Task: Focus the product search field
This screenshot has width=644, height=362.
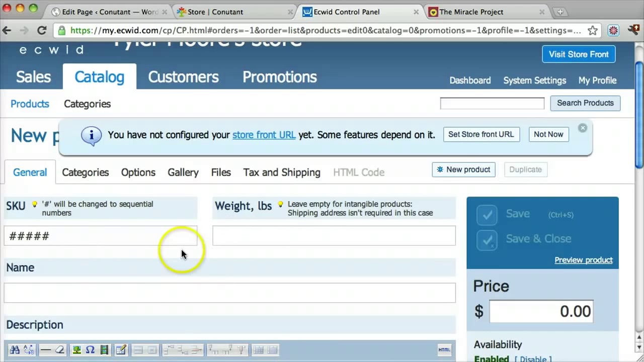Action: 492,103
